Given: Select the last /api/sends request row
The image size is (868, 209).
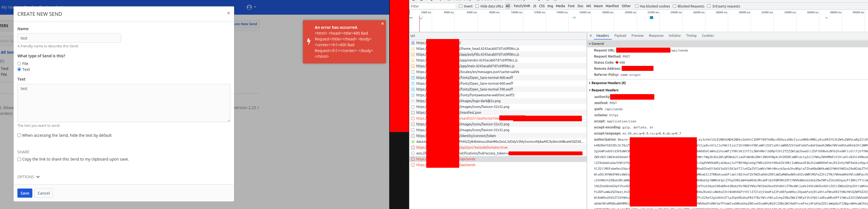Looking at the screenshot, I should 498,165.
